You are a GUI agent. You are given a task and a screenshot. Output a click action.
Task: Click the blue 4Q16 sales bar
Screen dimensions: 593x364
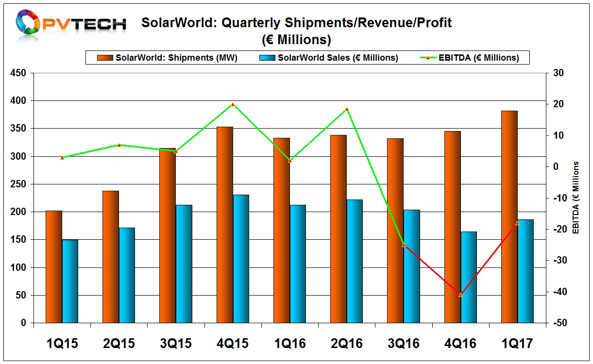tap(468, 278)
